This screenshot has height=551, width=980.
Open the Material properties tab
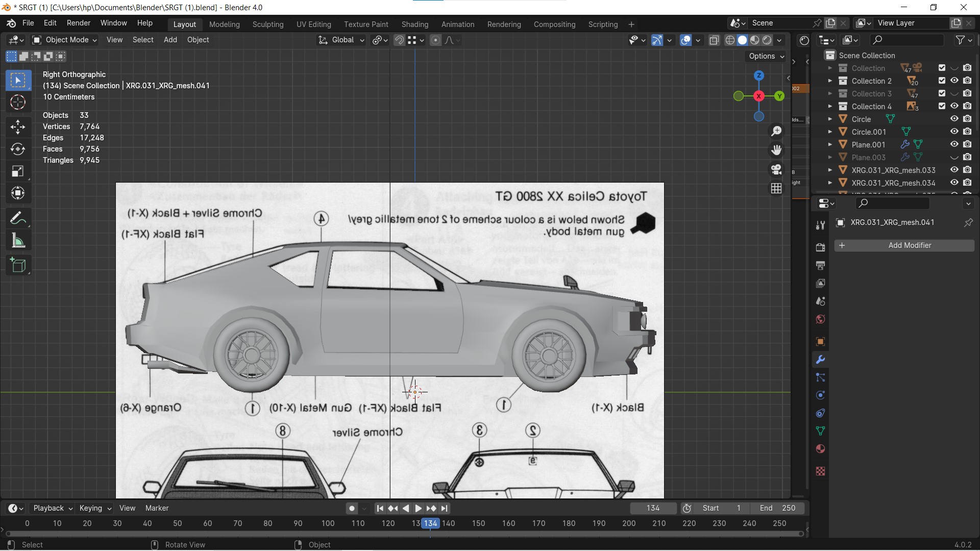coord(820,449)
